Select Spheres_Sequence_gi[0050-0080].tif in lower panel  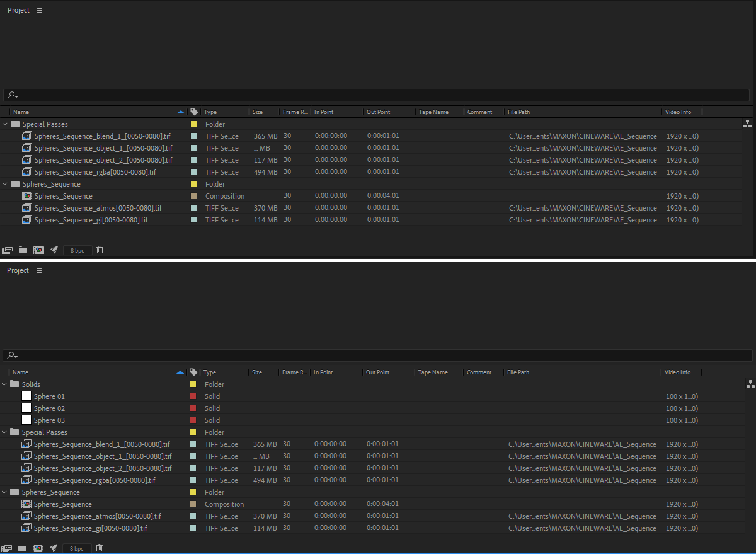coord(91,528)
